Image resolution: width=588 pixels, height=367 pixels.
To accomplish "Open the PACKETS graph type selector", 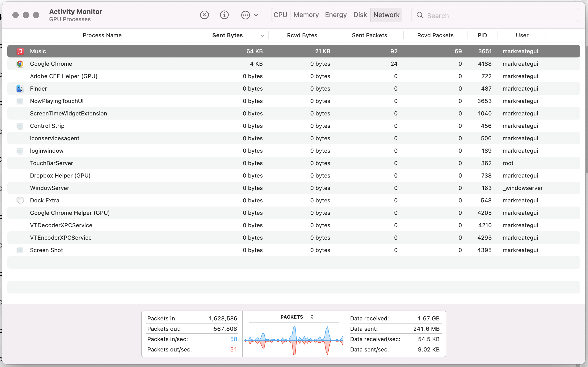I will pos(312,317).
